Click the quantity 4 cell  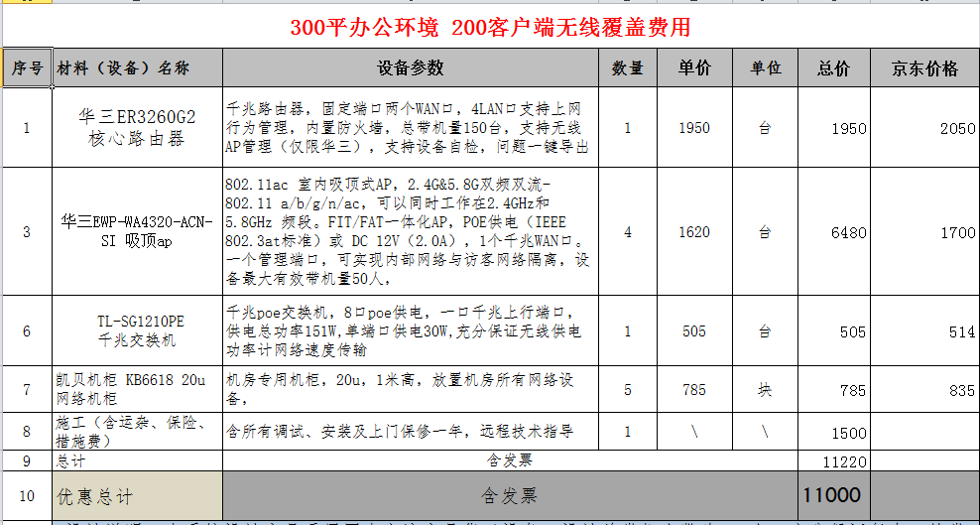[628, 231]
